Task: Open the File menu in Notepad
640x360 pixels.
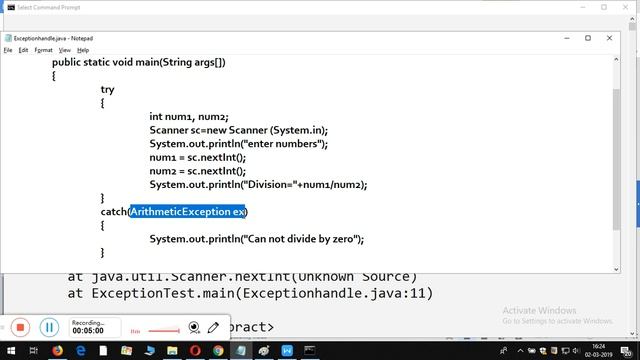Action: click(x=8, y=50)
